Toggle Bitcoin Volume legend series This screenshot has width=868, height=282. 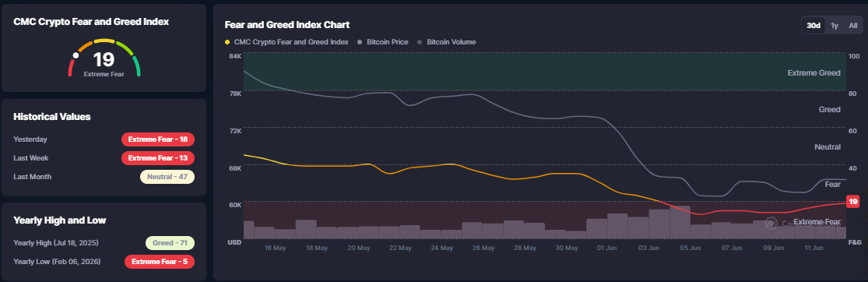pos(446,42)
